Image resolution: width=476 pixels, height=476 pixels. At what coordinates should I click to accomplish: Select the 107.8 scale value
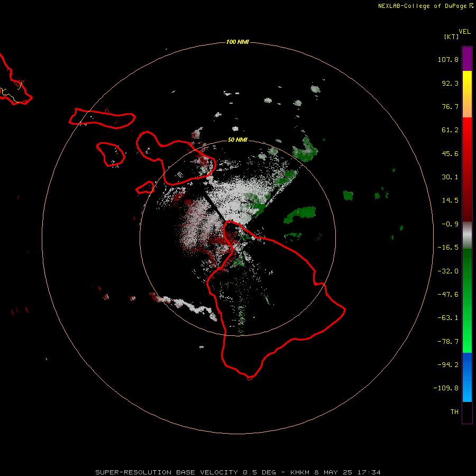[x=448, y=59]
